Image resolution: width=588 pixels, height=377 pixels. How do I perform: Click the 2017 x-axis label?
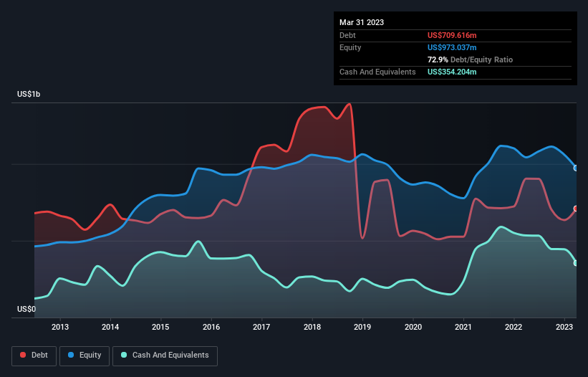[x=261, y=327]
